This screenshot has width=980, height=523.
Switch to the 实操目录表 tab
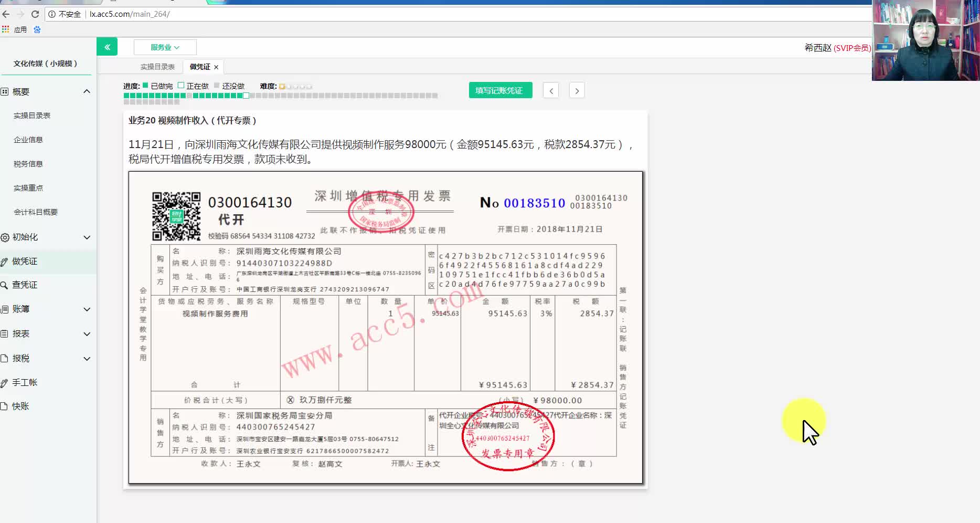(157, 67)
